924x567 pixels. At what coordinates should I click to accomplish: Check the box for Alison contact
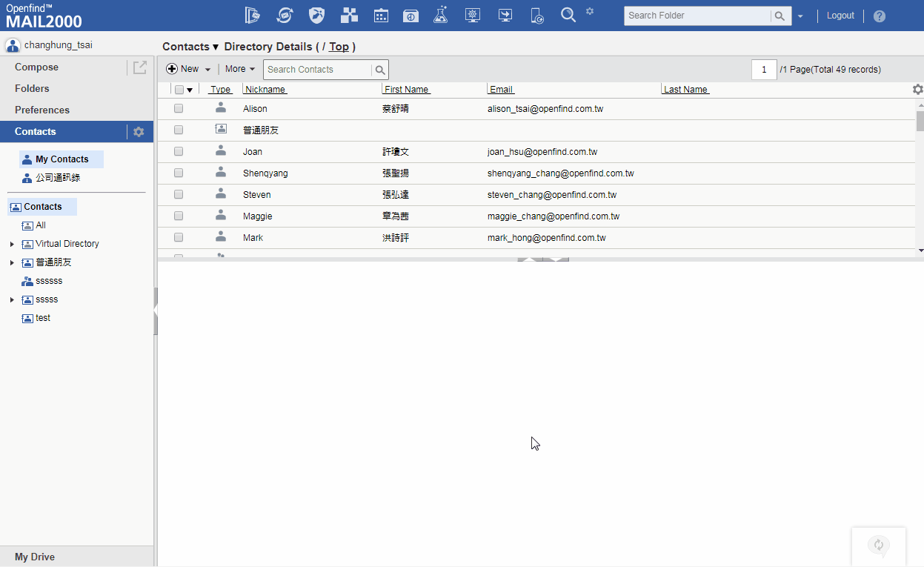click(179, 109)
